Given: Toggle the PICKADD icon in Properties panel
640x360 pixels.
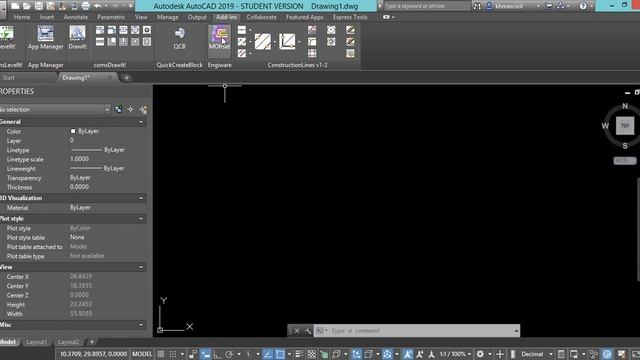Looking at the screenshot, I should tap(119, 109).
